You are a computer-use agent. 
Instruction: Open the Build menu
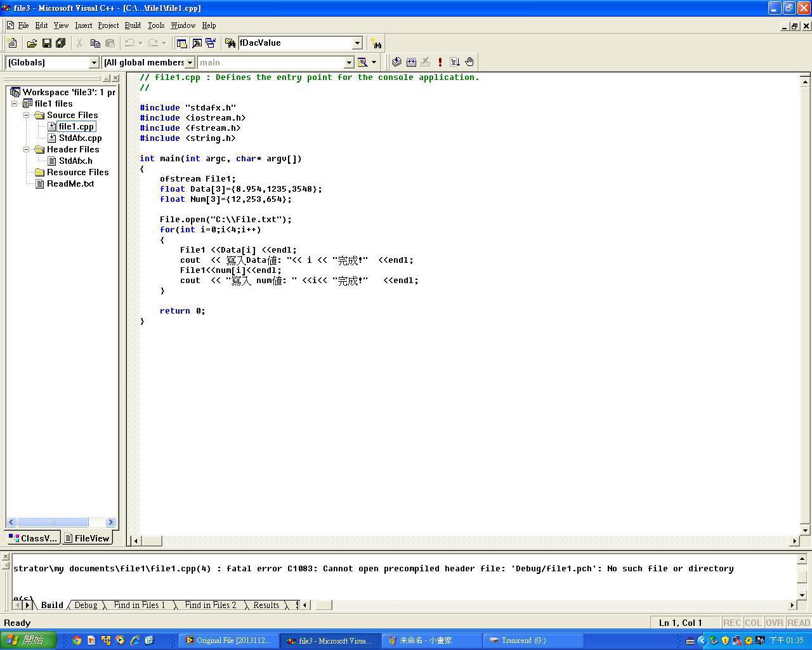coord(133,25)
